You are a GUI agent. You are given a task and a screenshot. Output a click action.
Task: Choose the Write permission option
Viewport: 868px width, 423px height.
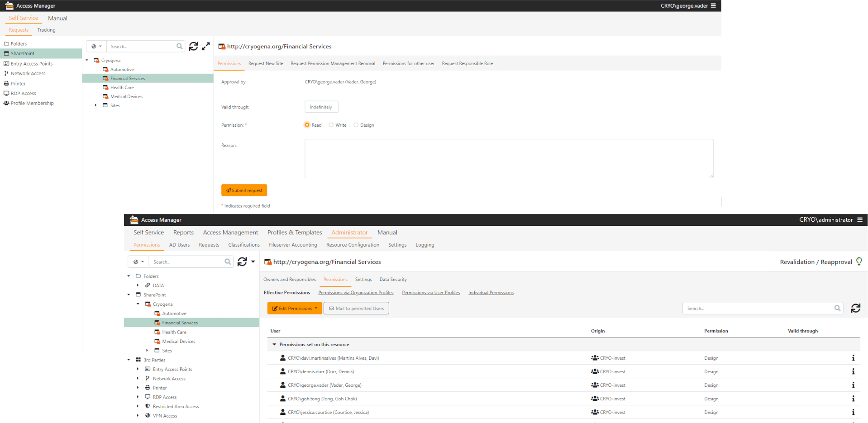pyautogui.click(x=331, y=125)
